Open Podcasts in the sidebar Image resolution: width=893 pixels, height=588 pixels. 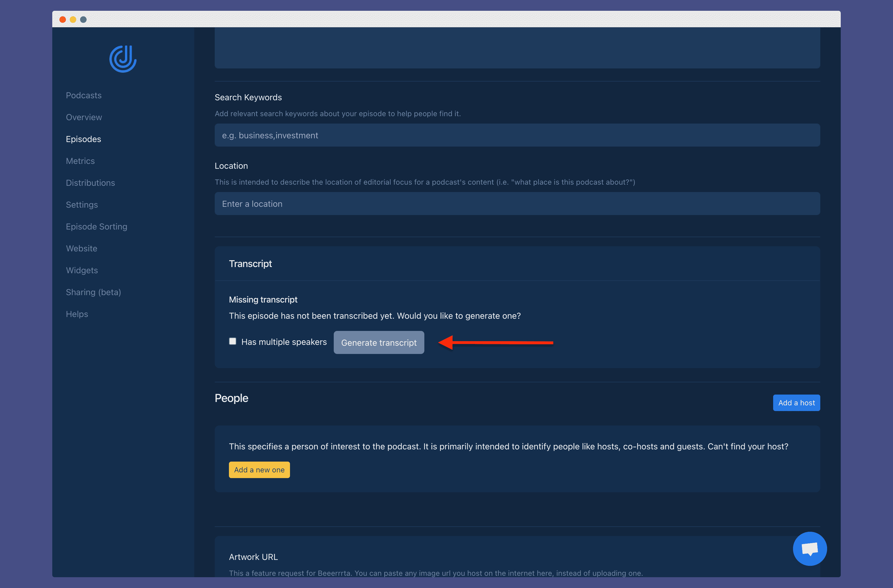pyautogui.click(x=84, y=95)
